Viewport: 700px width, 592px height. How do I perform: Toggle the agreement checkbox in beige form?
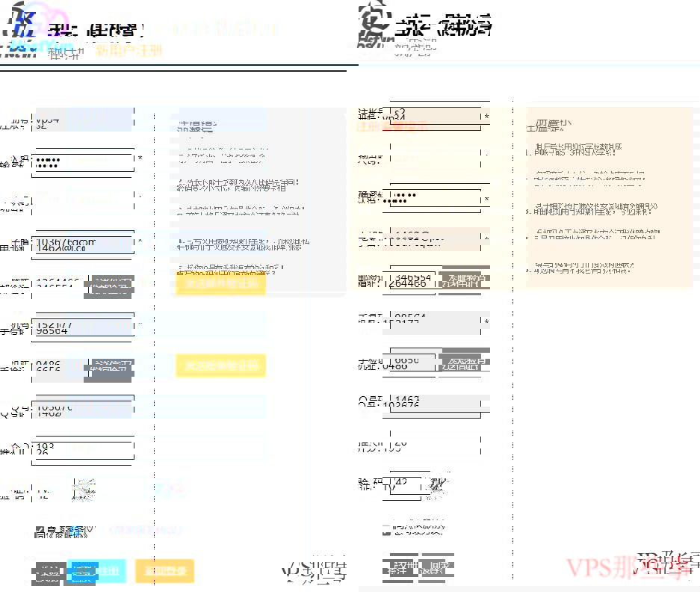pyautogui.click(x=387, y=530)
